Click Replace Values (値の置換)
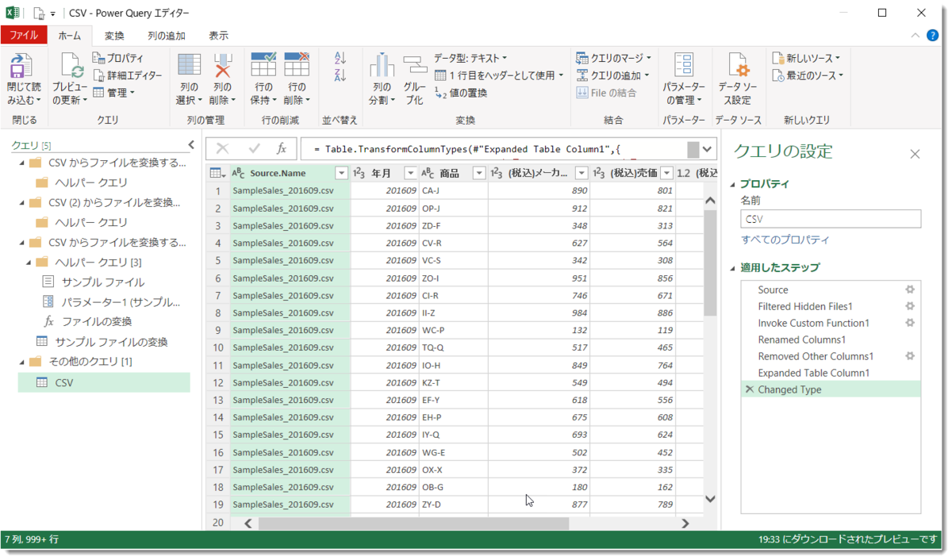The height and width of the screenshot is (560, 952). pyautogui.click(x=461, y=93)
